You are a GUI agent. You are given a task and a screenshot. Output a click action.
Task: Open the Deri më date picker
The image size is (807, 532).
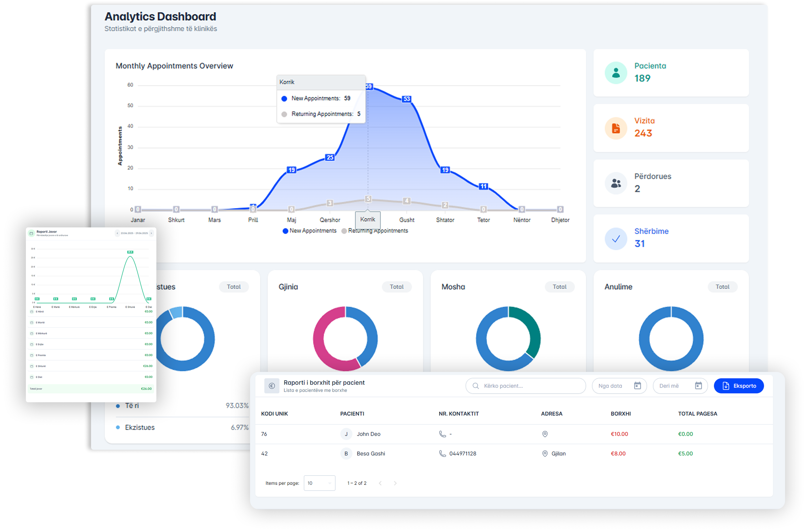(x=680, y=386)
